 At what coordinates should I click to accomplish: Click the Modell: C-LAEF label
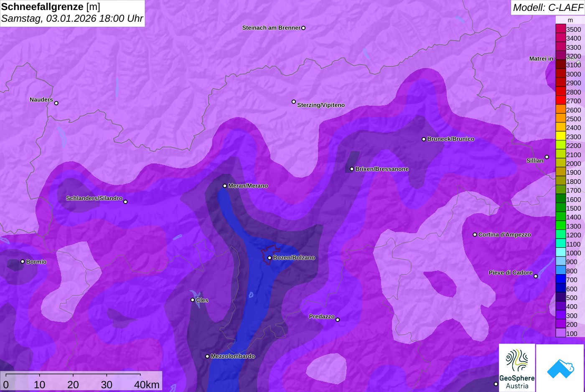[x=548, y=7]
